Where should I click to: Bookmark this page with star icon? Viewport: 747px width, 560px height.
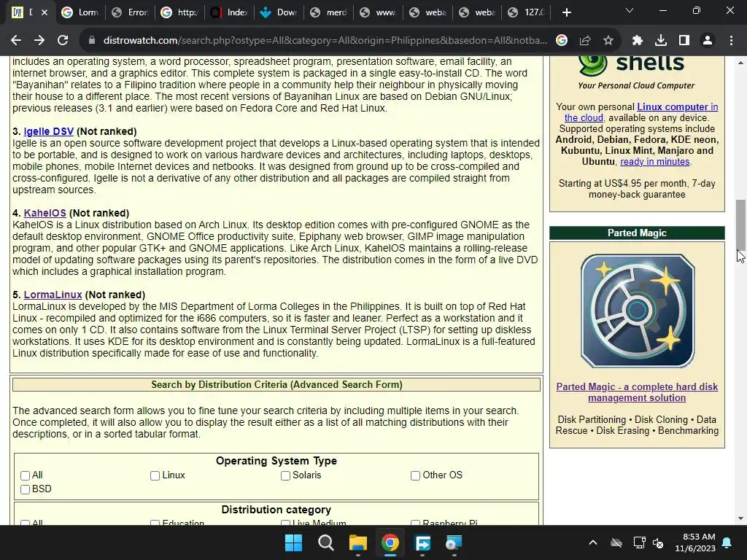click(608, 41)
